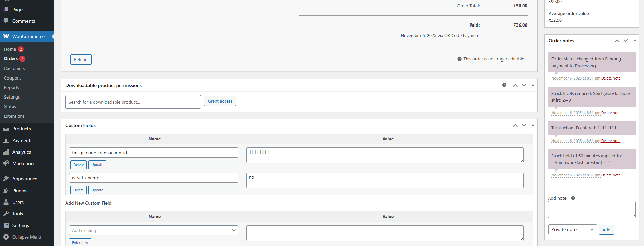Click the Marketing megaphone icon
The width and height of the screenshot is (644, 246).
tap(6, 163)
